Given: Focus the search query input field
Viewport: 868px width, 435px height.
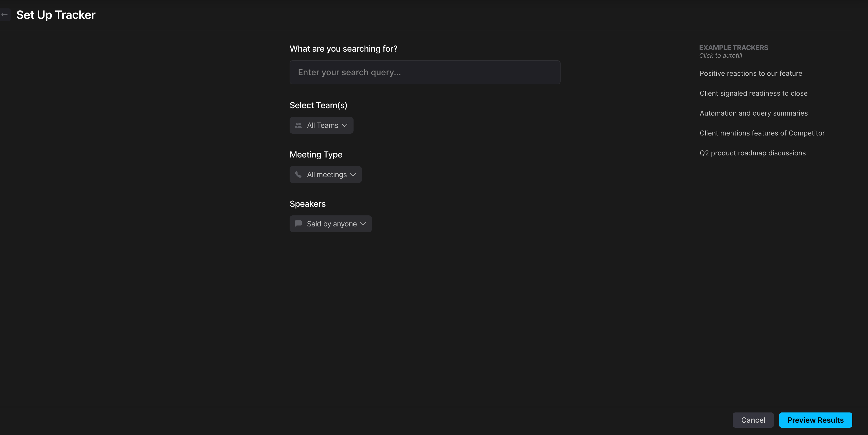Looking at the screenshot, I should click(425, 72).
